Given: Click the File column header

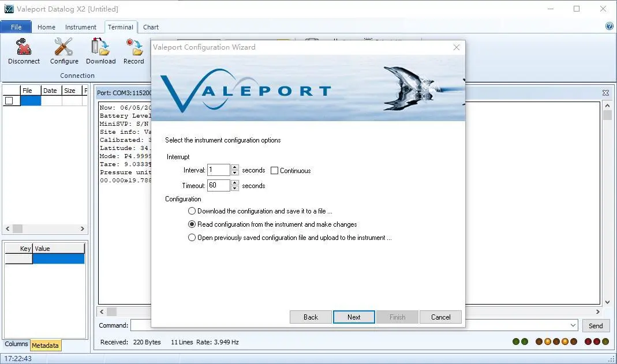Looking at the screenshot, I should click(31, 91).
